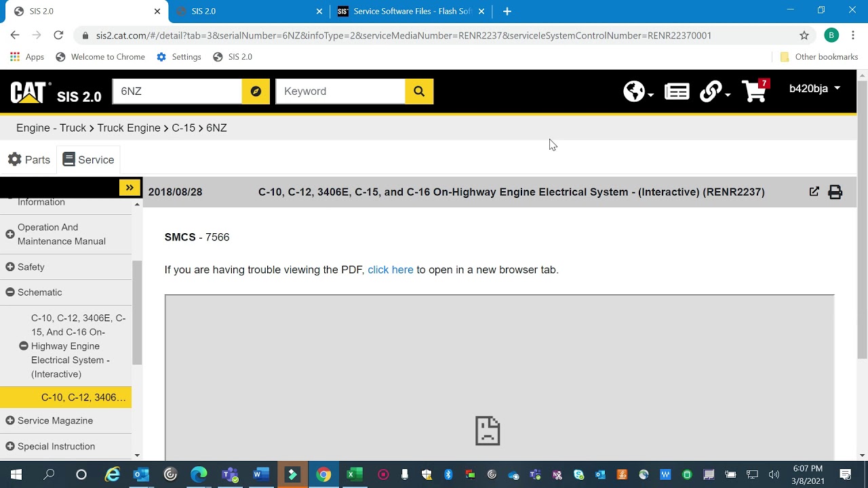The width and height of the screenshot is (868, 488).
Task: Click the main page vertical scrollbar
Action: click(x=863, y=219)
